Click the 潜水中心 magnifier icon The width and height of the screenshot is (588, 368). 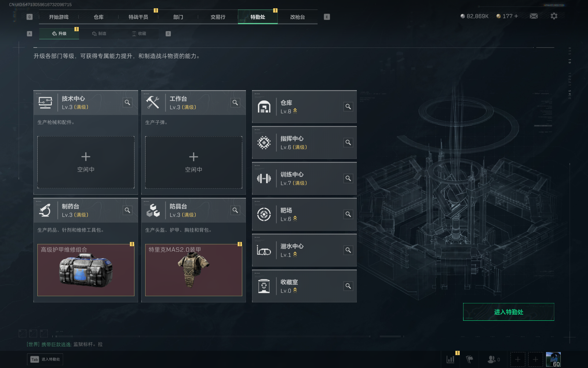[x=348, y=250]
